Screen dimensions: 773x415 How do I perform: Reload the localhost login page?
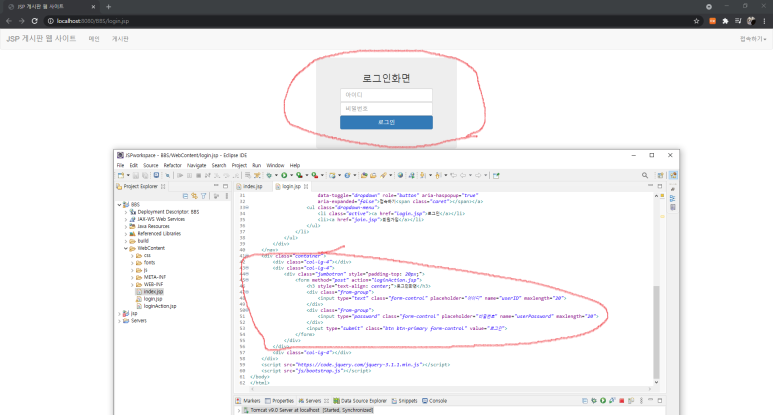coord(35,21)
